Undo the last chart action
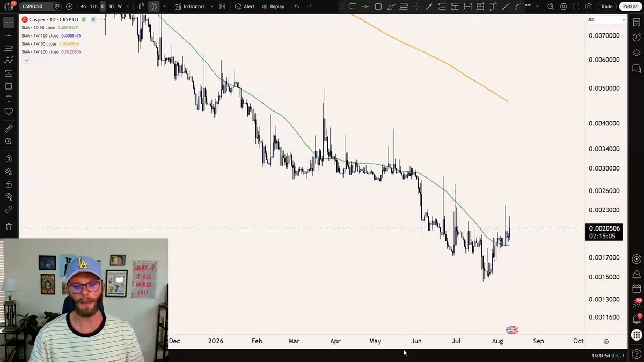Screen dimensions: 644x362 (296, 6)
